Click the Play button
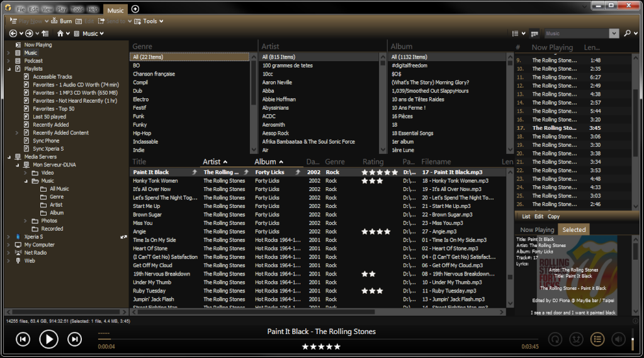Image resolution: width=644 pixels, height=358 pixels. [48, 339]
